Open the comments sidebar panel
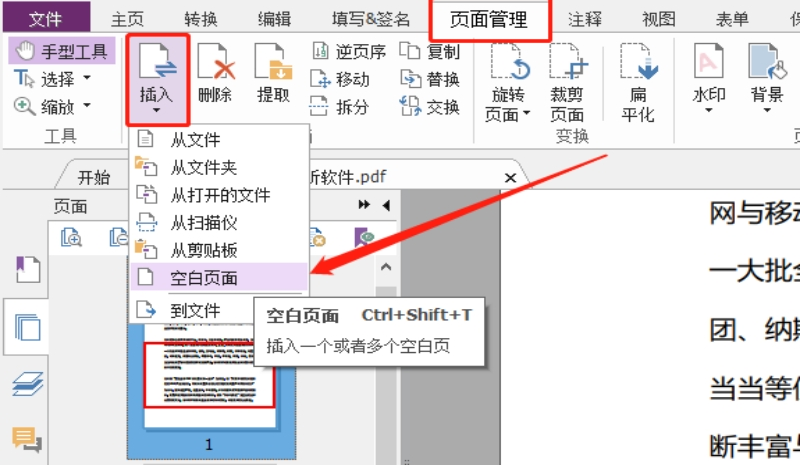This screenshot has width=800, height=465. (x=27, y=439)
